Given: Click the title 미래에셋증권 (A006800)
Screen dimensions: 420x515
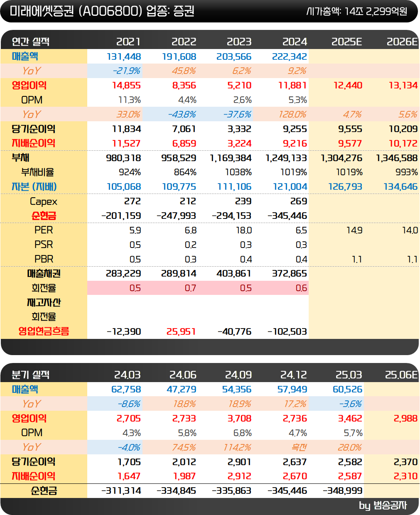Looking at the screenshot, I should 76,11.
